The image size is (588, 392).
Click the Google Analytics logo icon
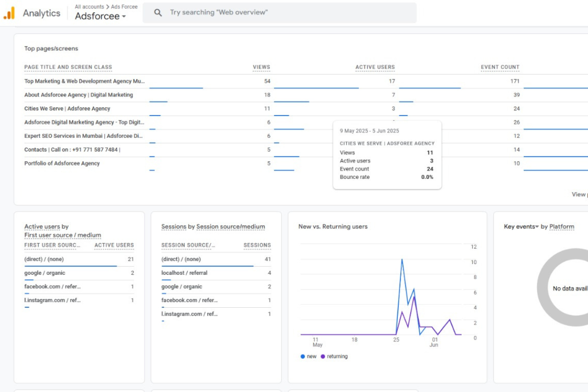[x=9, y=13]
